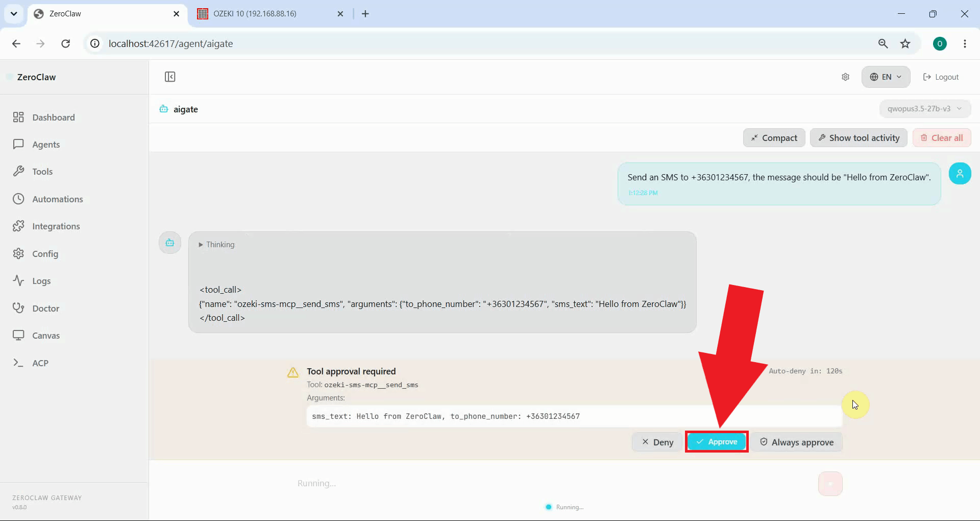The height and width of the screenshot is (521, 980).
Task: Go to Dashboard in sidebar
Action: [x=54, y=117]
